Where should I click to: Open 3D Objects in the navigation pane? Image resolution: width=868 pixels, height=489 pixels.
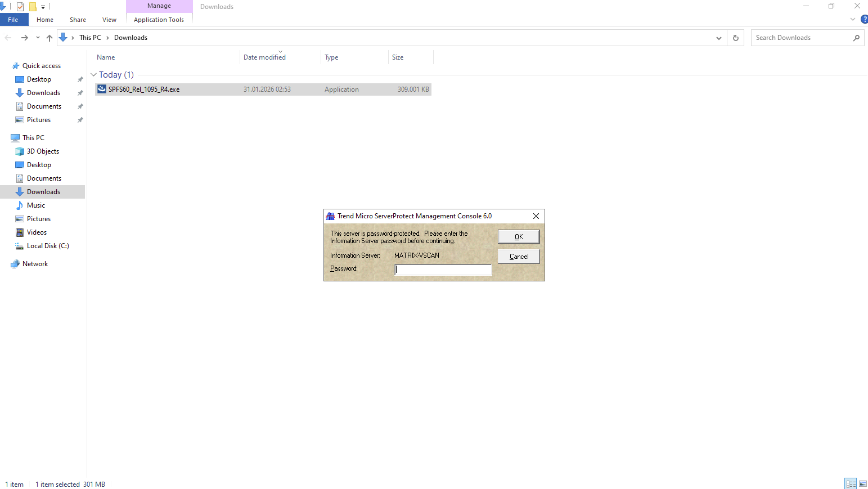pos(43,151)
